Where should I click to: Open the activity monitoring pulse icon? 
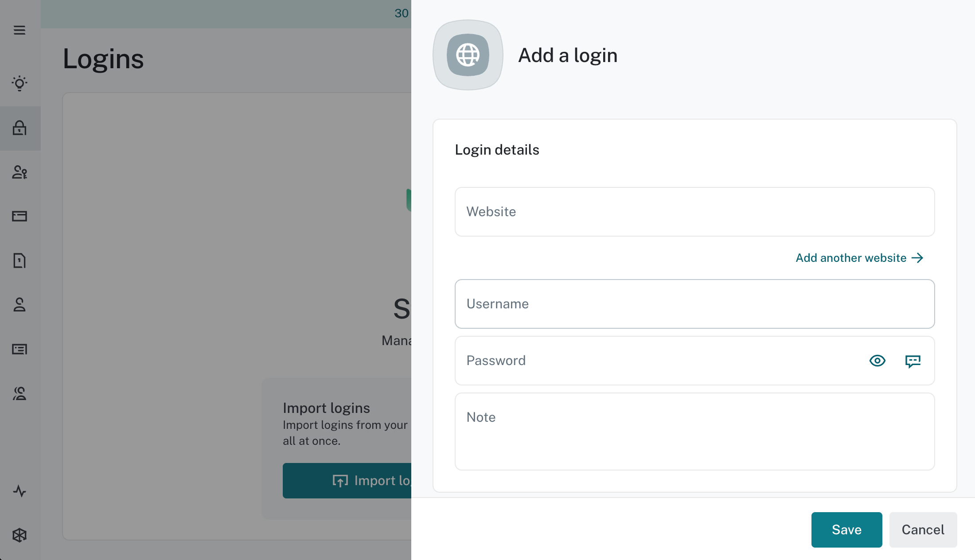pyautogui.click(x=20, y=491)
